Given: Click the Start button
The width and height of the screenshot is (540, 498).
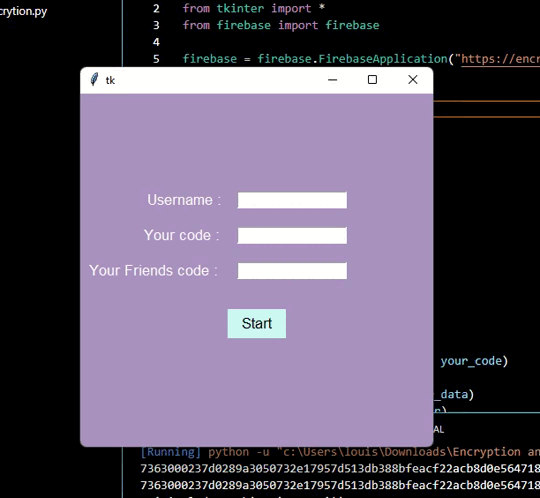Looking at the screenshot, I should point(257,323).
